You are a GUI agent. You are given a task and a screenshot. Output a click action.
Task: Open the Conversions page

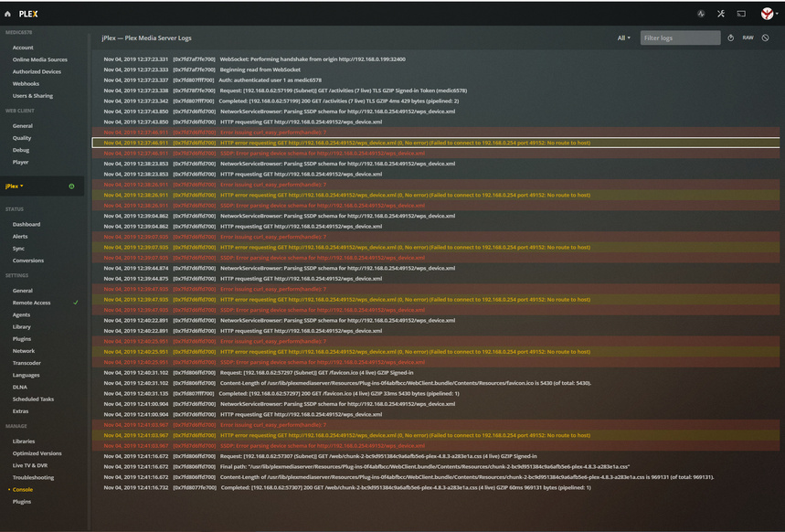(28, 261)
